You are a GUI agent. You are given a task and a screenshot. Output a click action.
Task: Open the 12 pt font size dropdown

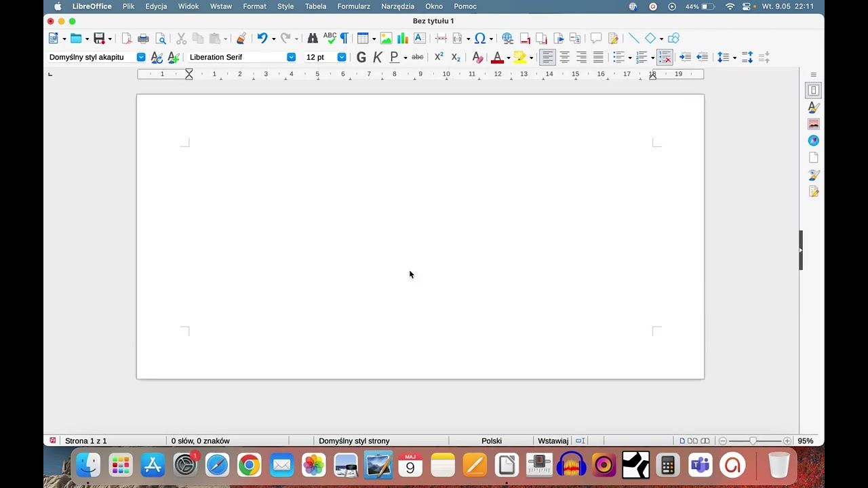click(342, 57)
